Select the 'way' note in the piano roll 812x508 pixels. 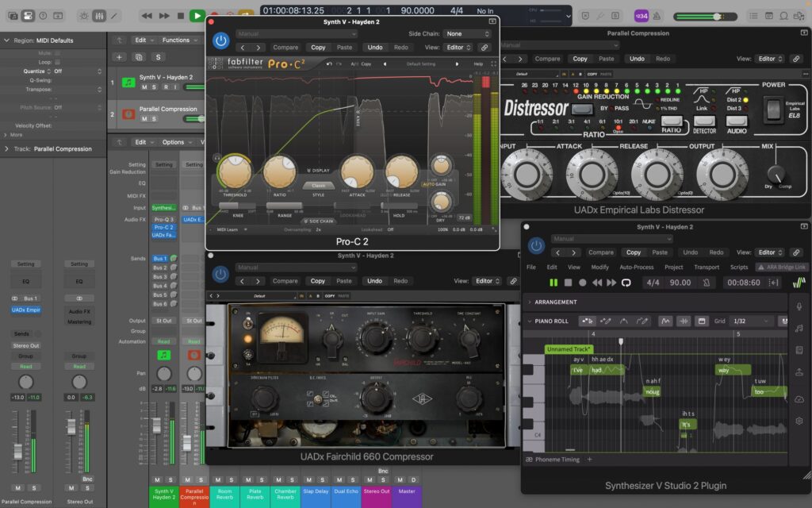coord(733,370)
